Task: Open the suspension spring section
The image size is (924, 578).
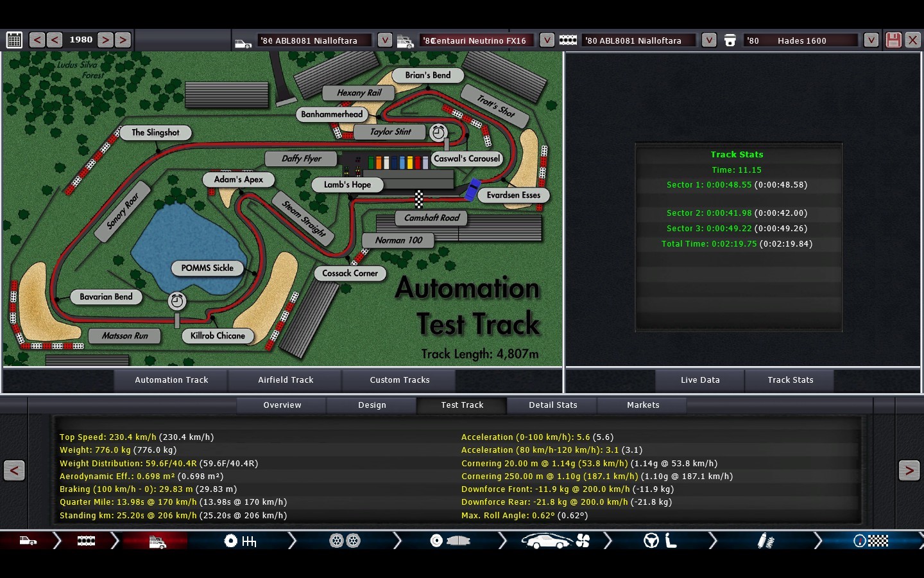Action: (766, 541)
